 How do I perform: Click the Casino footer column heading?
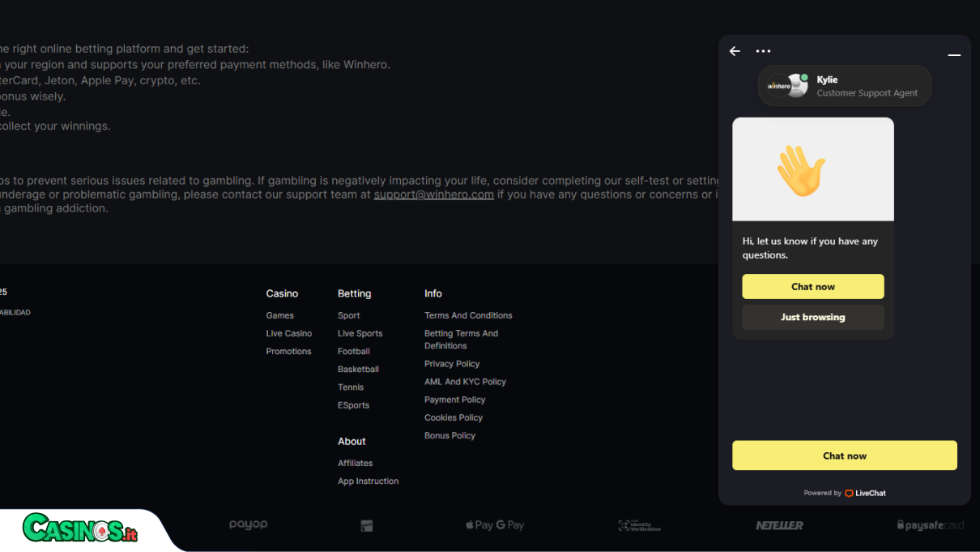pos(283,293)
